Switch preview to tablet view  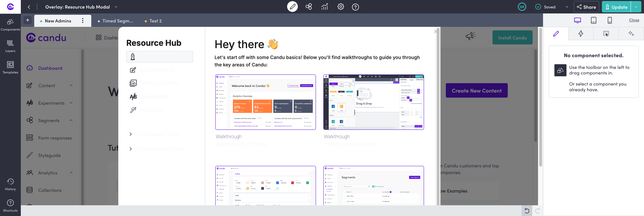coord(594,20)
